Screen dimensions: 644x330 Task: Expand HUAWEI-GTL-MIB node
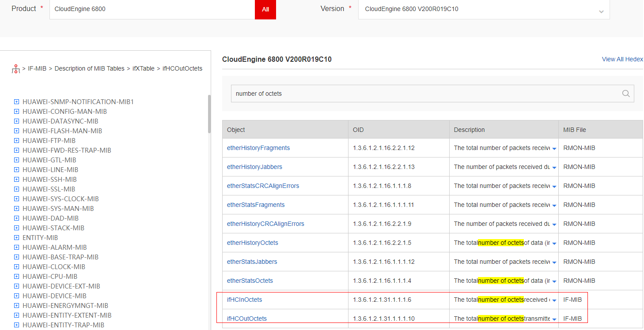(16, 160)
